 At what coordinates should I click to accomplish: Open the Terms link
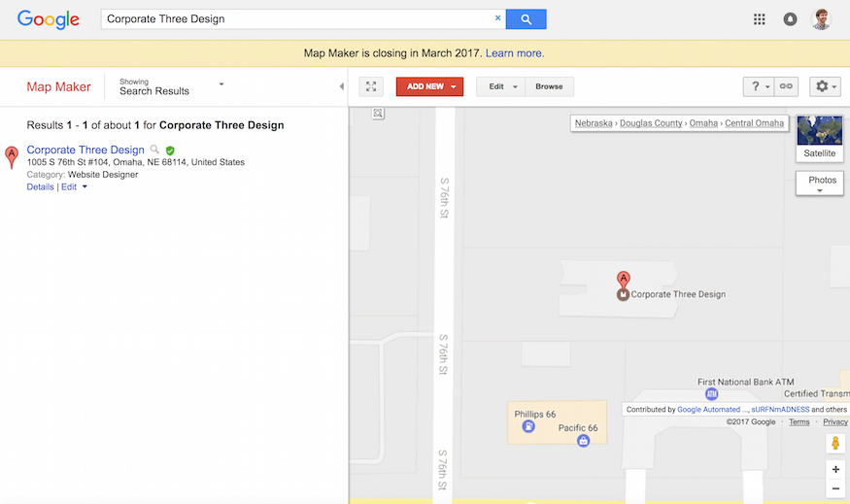pos(799,422)
